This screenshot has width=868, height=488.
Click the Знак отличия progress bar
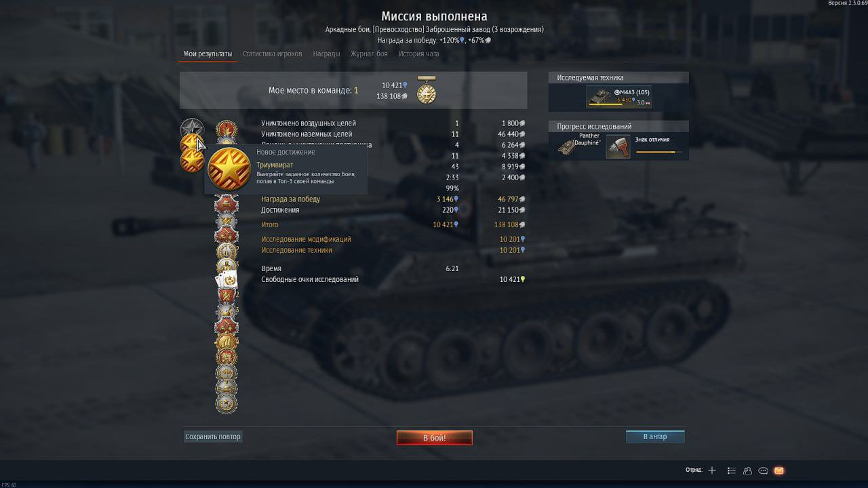coord(660,152)
